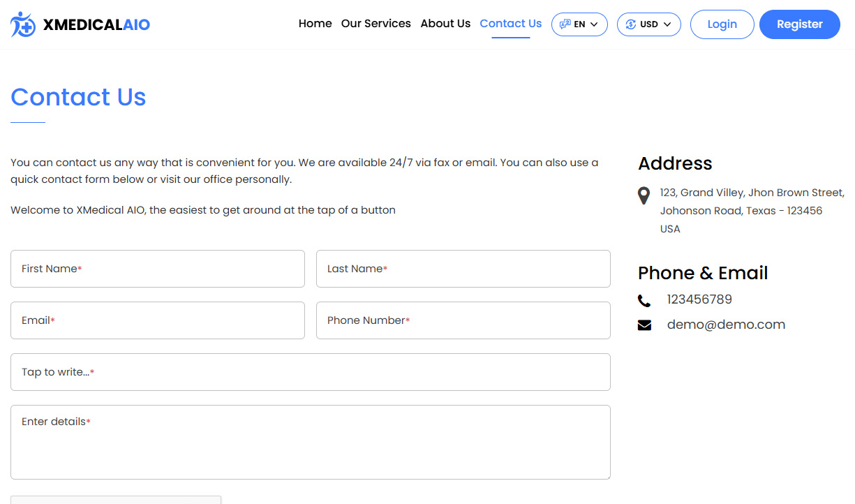Image resolution: width=855 pixels, height=504 pixels.
Task: Navigate to the About Us page
Action: tap(445, 23)
